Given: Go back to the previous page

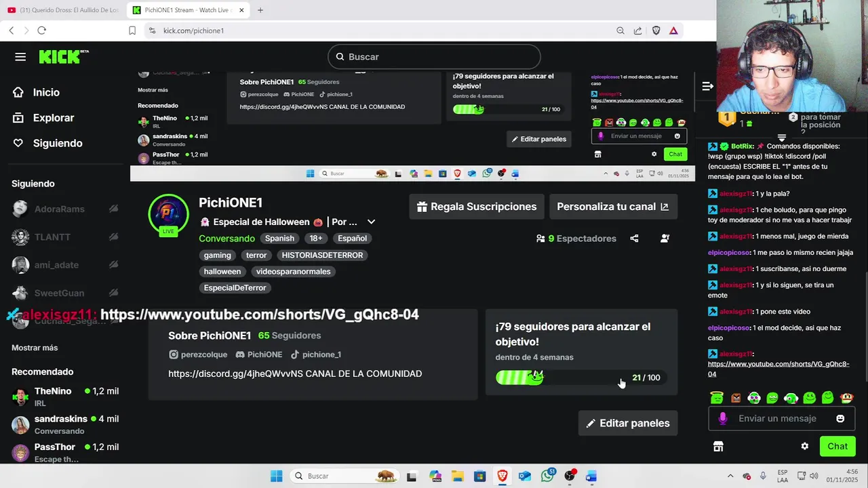Looking at the screenshot, I should [x=12, y=30].
